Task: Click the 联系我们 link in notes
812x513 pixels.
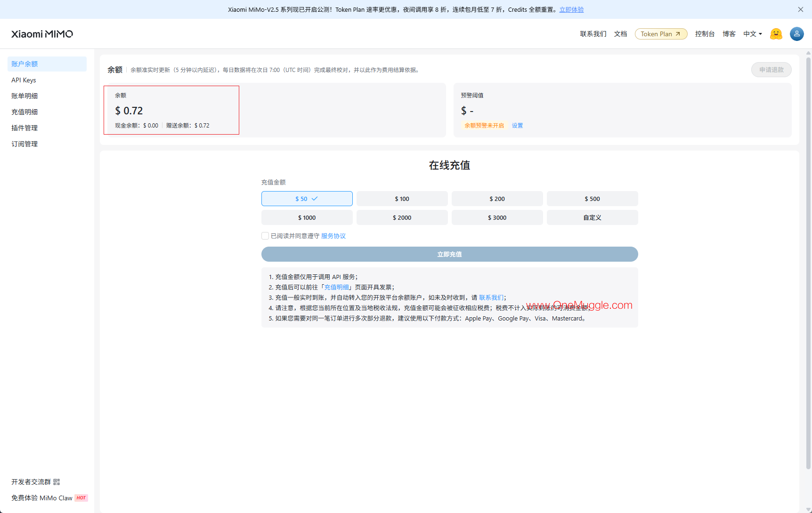Action: tap(491, 297)
